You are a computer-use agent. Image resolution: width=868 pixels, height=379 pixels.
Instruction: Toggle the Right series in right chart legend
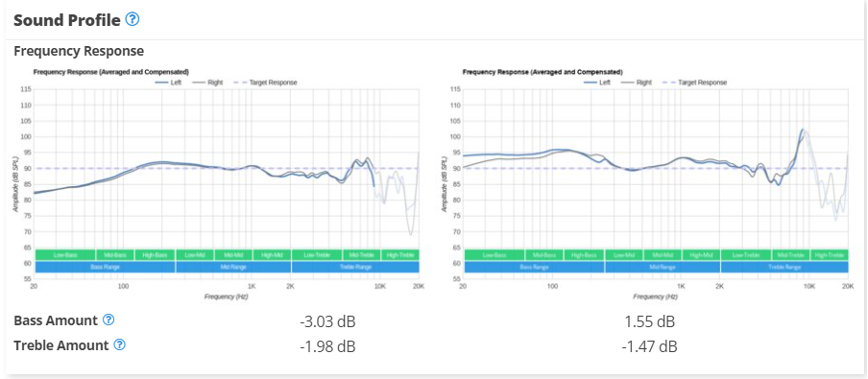[637, 83]
